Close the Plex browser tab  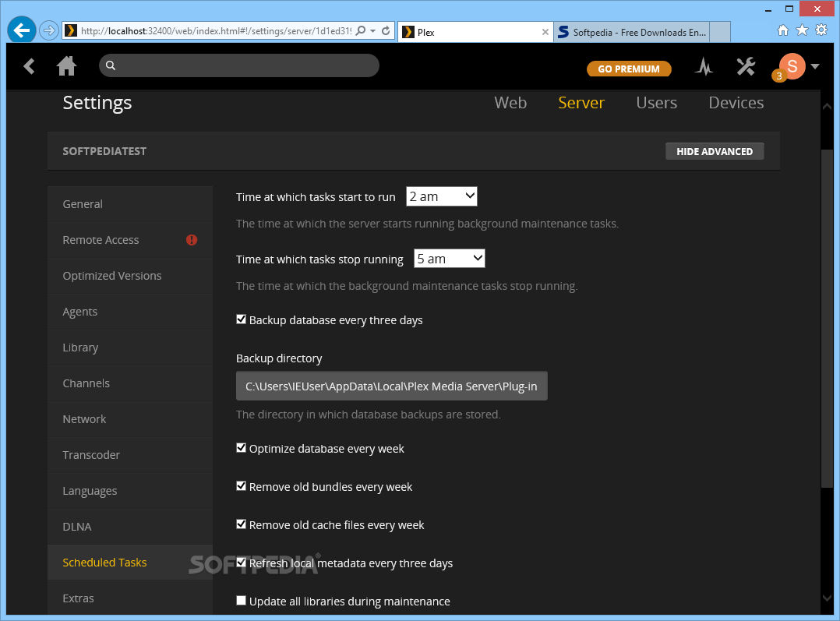point(545,32)
